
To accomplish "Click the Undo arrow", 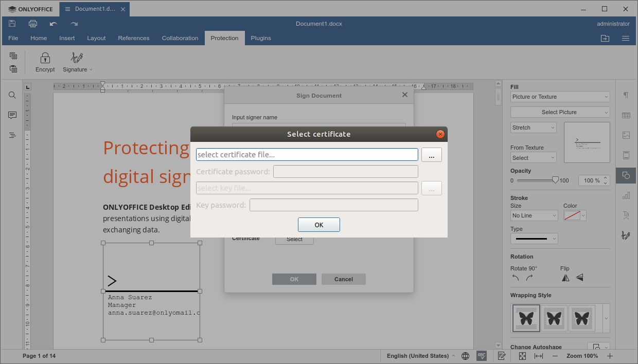I will tap(54, 24).
